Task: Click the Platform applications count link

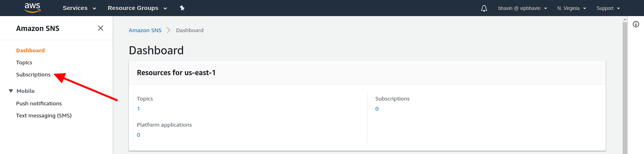Action: coord(138,135)
